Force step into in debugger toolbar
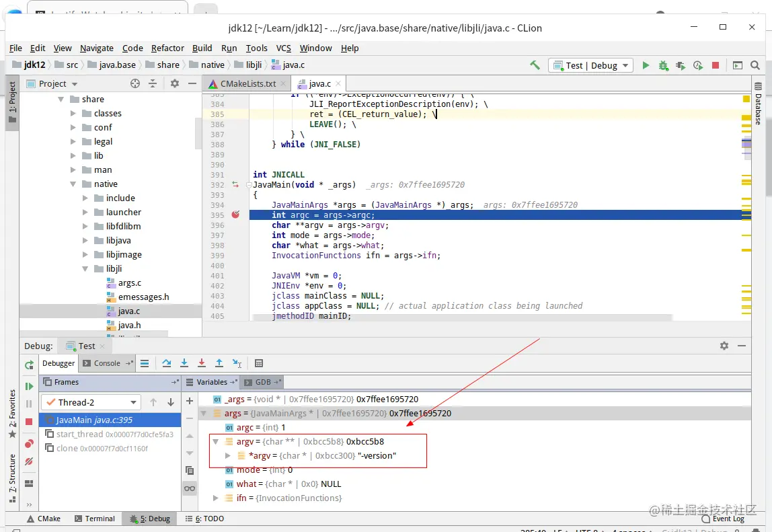The width and height of the screenshot is (772, 532). pos(201,363)
